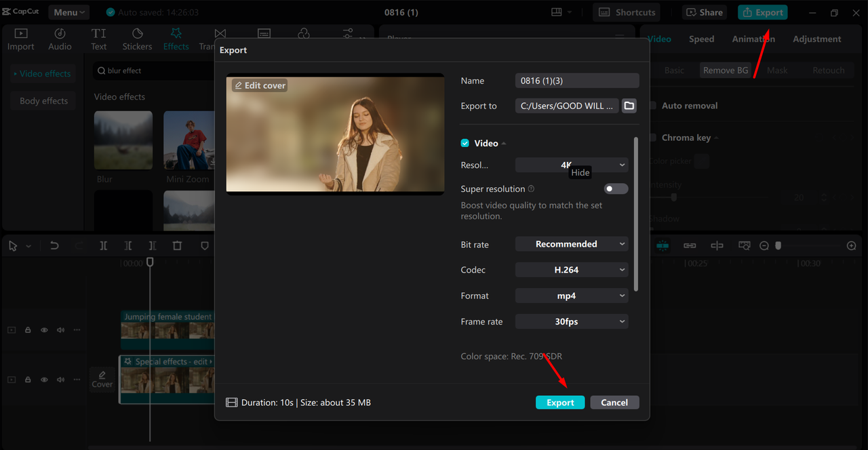The width and height of the screenshot is (868, 450).
Task: Hide the Special effects track
Action: 44,380
